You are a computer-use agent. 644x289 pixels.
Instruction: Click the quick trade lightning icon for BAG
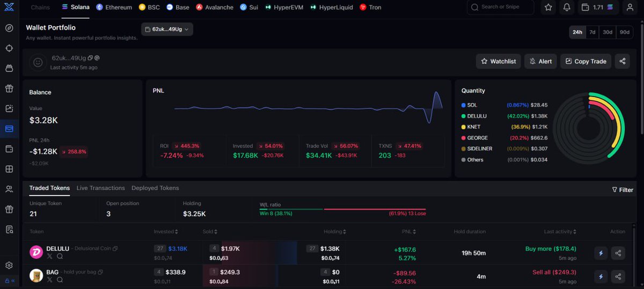point(601,277)
